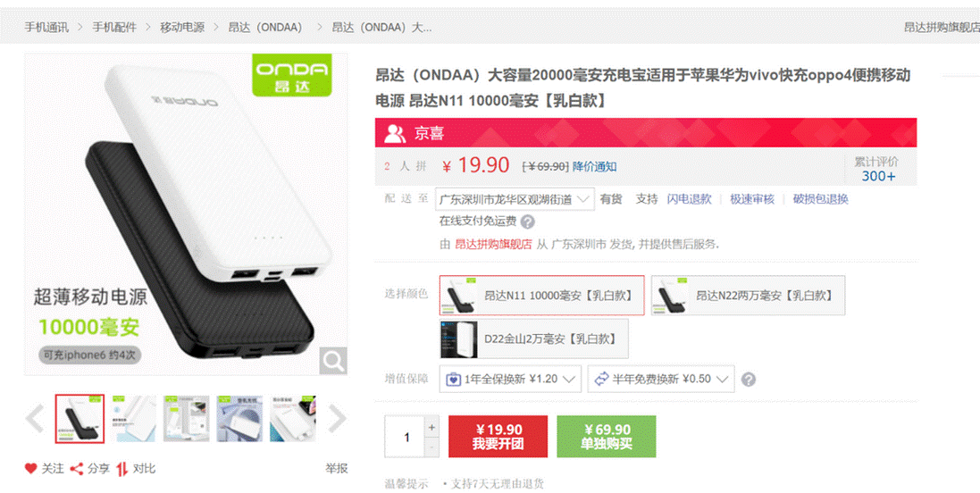Click the help question mark beside 在线支付免运费
Screen dimensions: 980x493
(528, 221)
